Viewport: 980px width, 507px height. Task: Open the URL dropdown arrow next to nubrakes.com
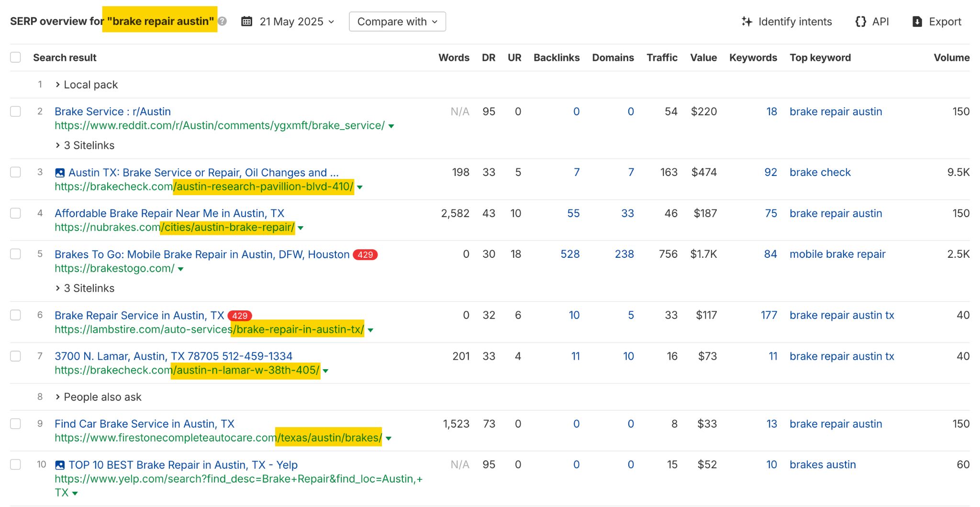[300, 228]
